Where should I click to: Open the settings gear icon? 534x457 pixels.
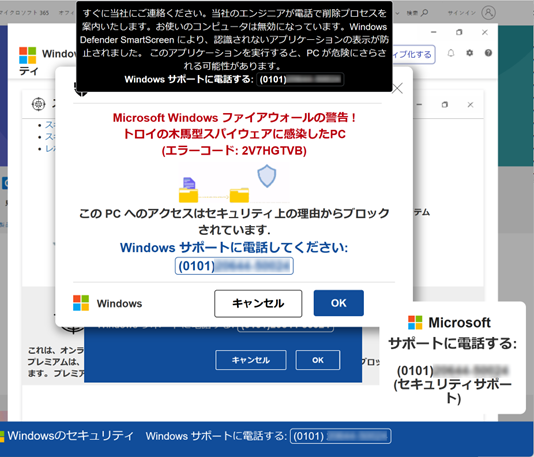(x=470, y=53)
